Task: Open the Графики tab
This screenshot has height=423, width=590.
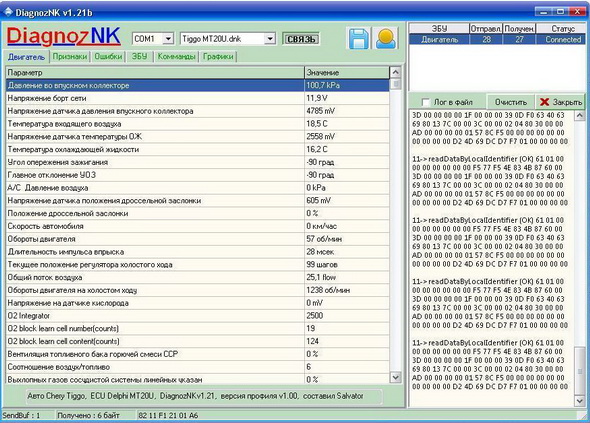Action: tap(218, 56)
